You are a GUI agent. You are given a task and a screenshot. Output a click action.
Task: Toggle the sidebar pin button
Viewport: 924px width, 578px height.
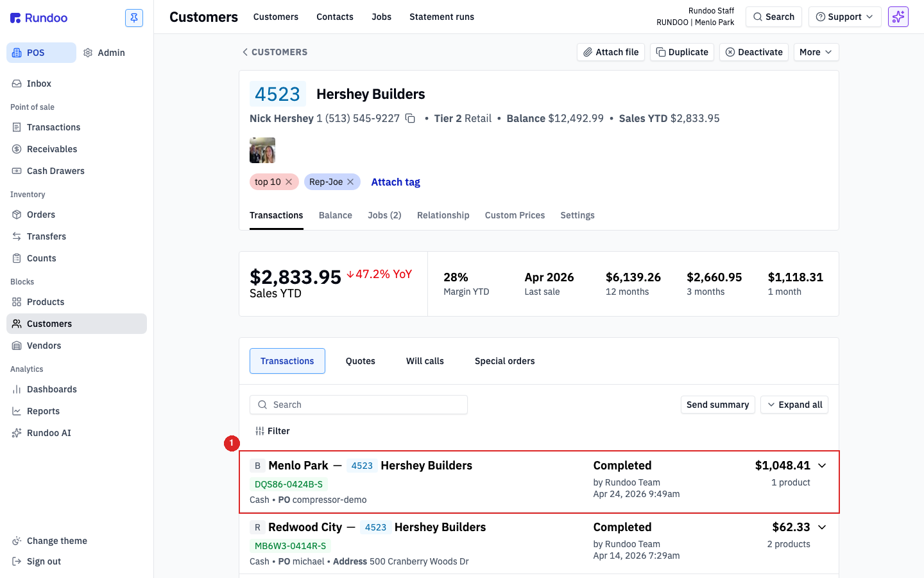(134, 18)
